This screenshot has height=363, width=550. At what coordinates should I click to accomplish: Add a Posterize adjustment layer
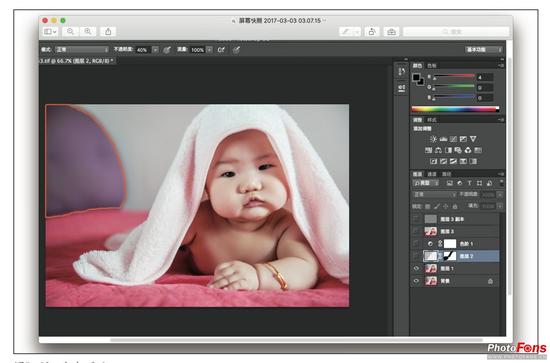tap(443, 161)
